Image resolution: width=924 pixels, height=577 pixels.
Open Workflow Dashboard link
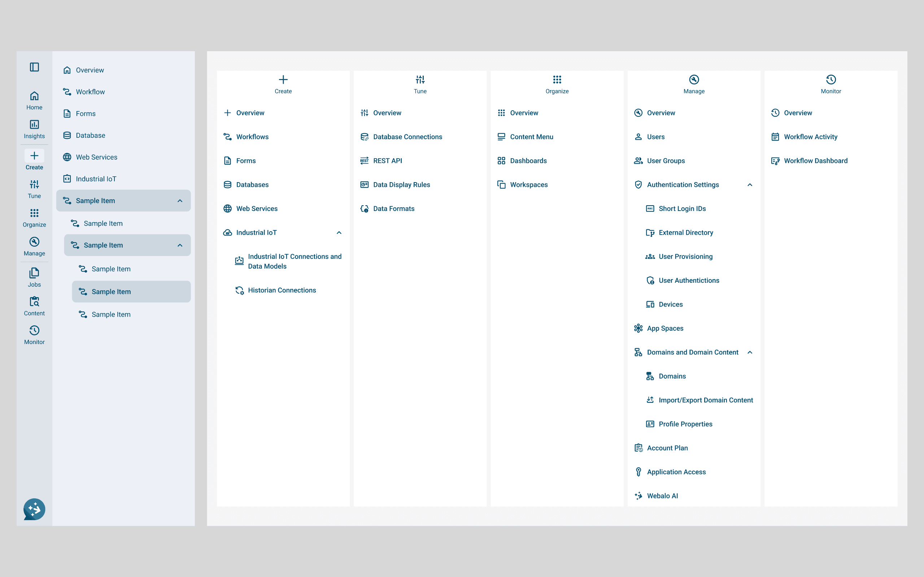point(815,161)
